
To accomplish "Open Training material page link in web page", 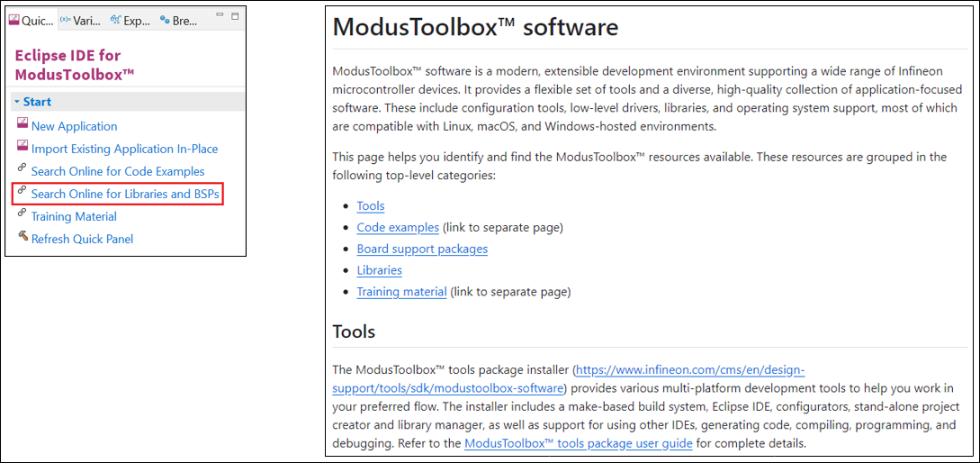I will pos(402,292).
